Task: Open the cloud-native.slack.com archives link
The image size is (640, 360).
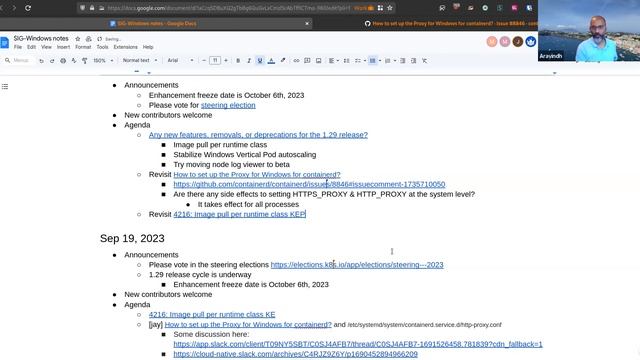Action: pos(296,354)
